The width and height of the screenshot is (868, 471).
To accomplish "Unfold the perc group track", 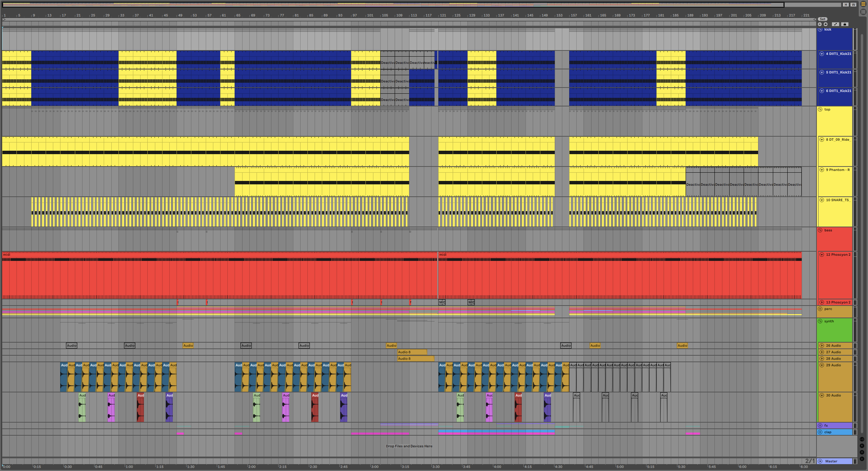I will pyautogui.click(x=820, y=309).
